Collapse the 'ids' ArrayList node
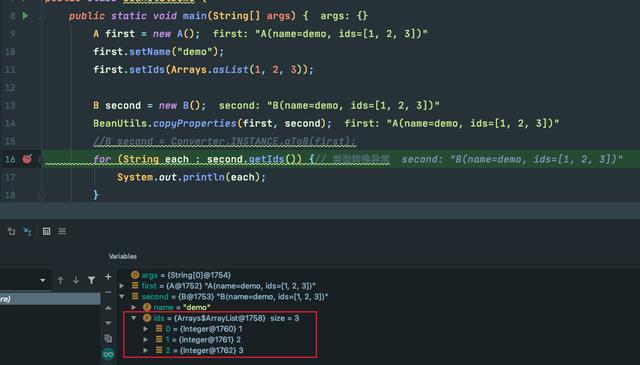This screenshot has height=365, width=640. (x=133, y=318)
